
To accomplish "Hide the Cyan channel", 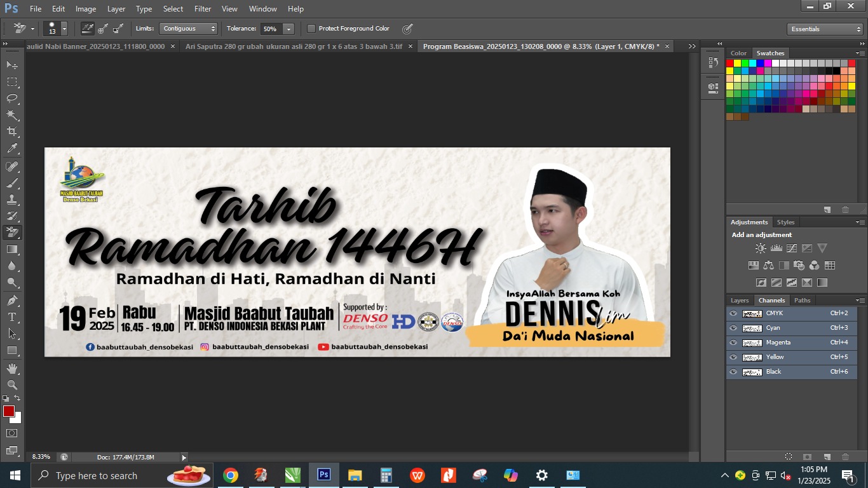I will tap(733, 327).
